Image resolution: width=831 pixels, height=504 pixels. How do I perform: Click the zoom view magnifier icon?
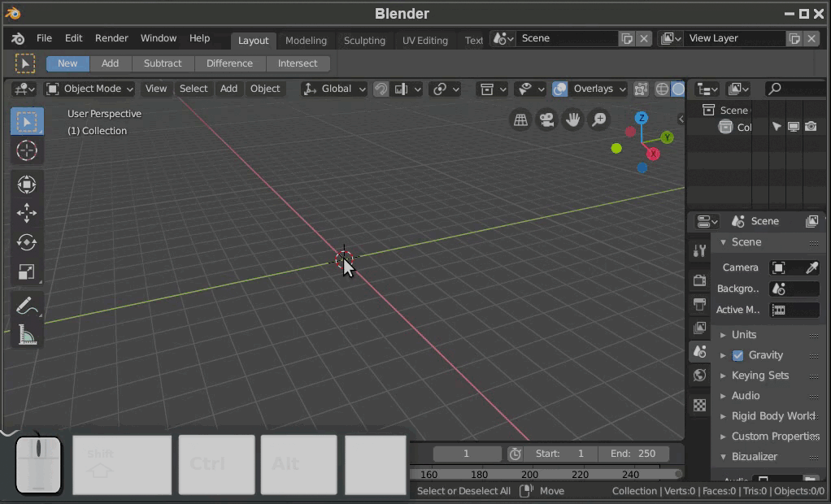pyautogui.click(x=599, y=119)
